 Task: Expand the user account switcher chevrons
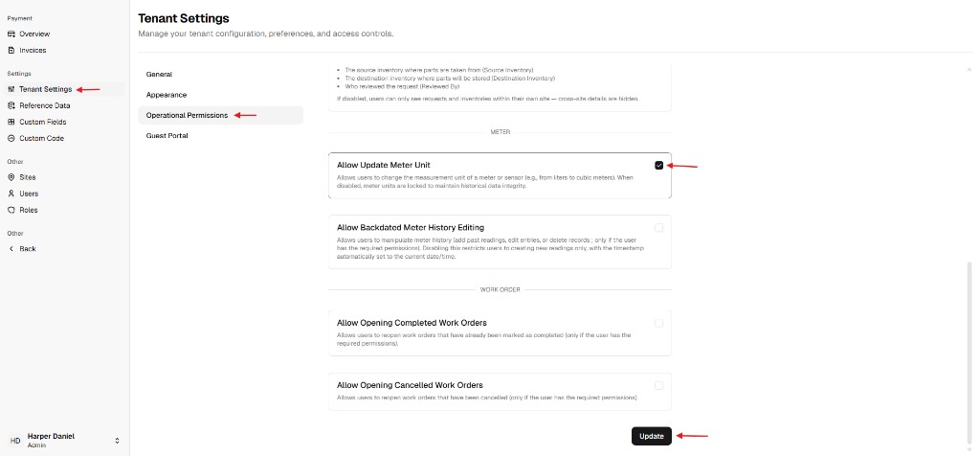117,441
